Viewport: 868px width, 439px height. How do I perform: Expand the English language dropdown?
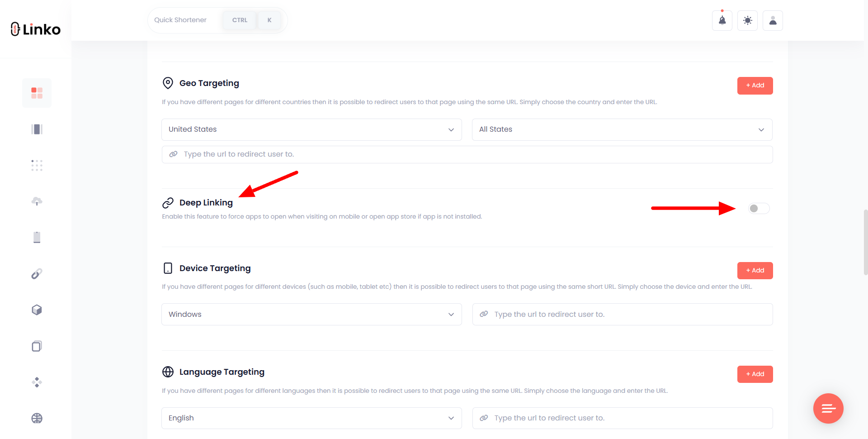point(311,418)
